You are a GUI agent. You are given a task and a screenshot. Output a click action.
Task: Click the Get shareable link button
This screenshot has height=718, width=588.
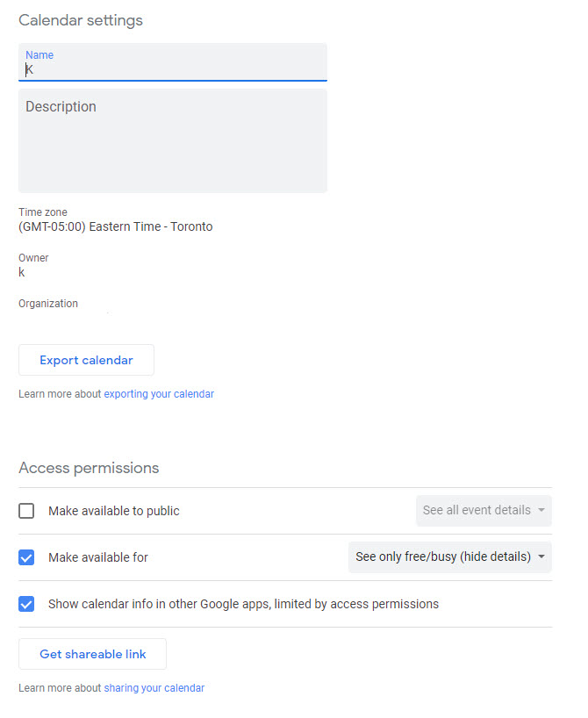coord(91,653)
